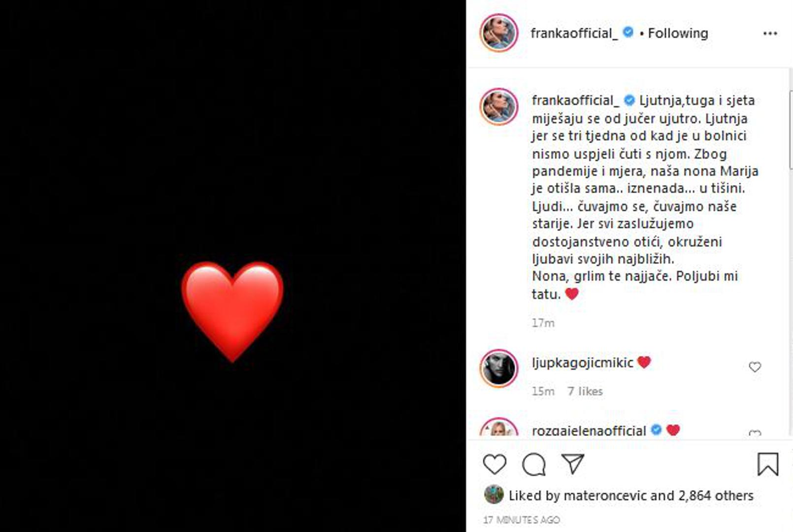The height and width of the screenshot is (532, 793).
Task: Open ljupkagojicmikic's profile avatar
Action: (499, 368)
